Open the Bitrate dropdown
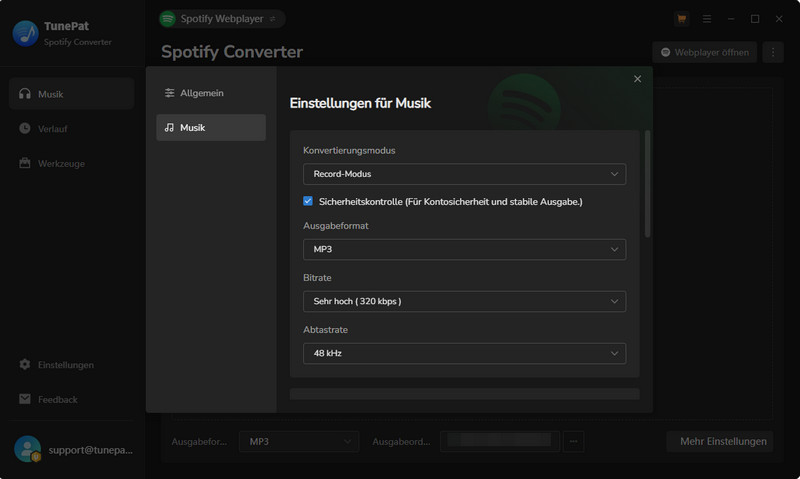800x479 pixels. coord(464,301)
